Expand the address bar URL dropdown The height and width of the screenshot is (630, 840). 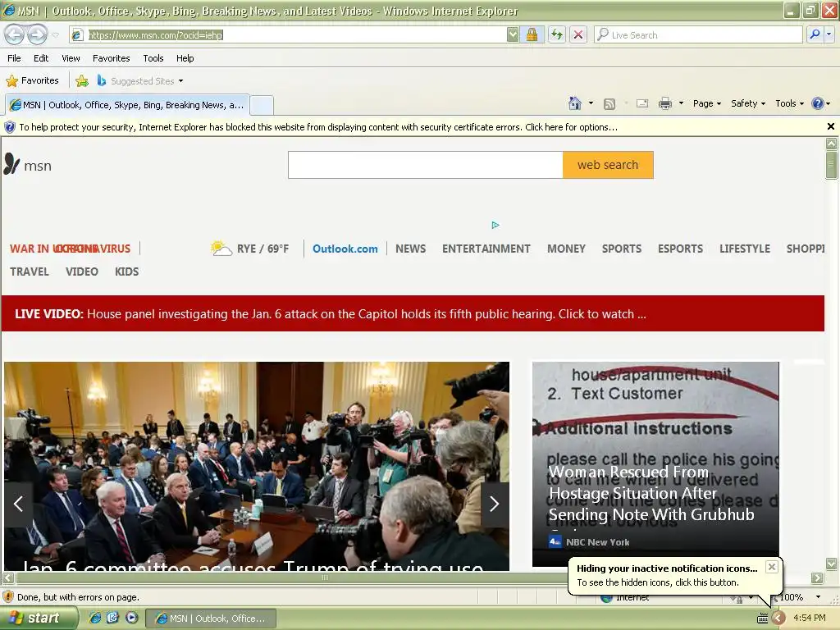(513, 34)
